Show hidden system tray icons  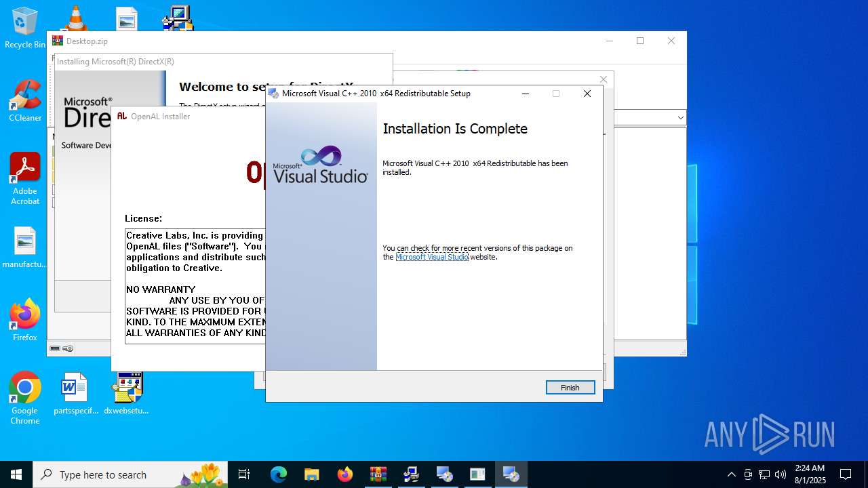point(731,474)
